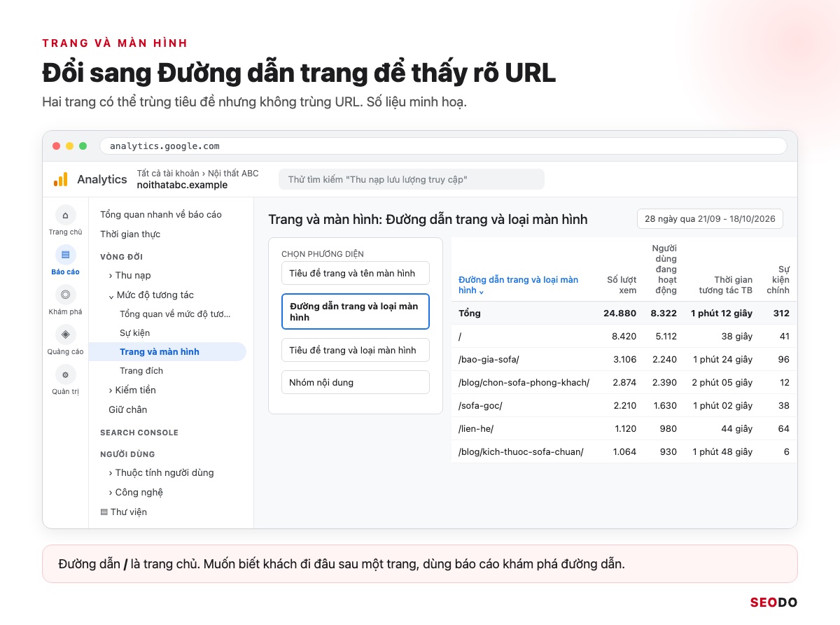Viewport: 840px width, 625px height.
Task: Click the / homepage path row
Action: [460, 336]
